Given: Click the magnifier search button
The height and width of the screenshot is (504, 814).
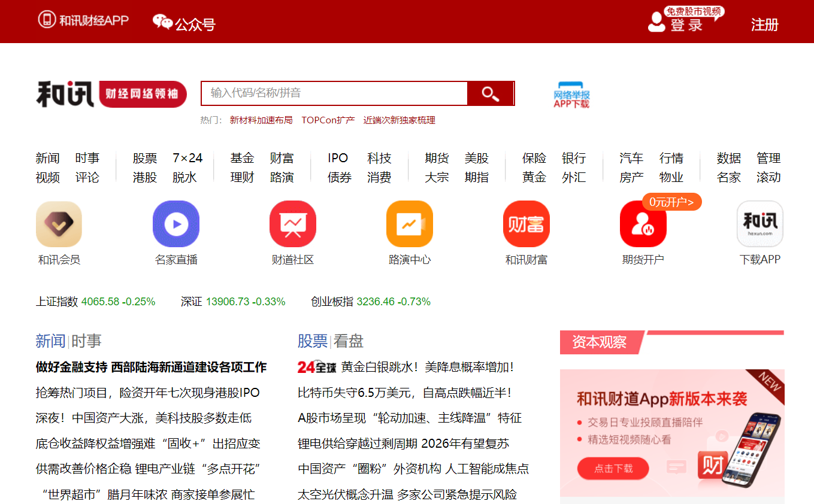Looking at the screenshot, I should [490, 93].
